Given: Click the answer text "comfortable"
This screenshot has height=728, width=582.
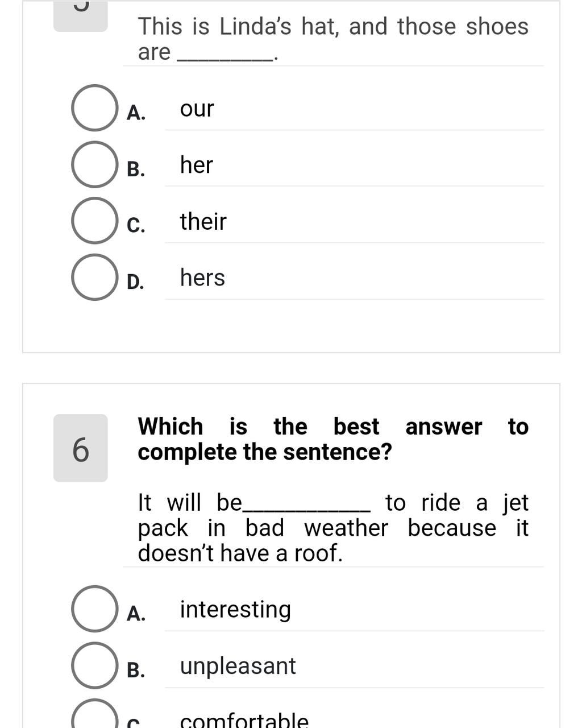Looking at the screenshot, I should click(x=244, y=720).
